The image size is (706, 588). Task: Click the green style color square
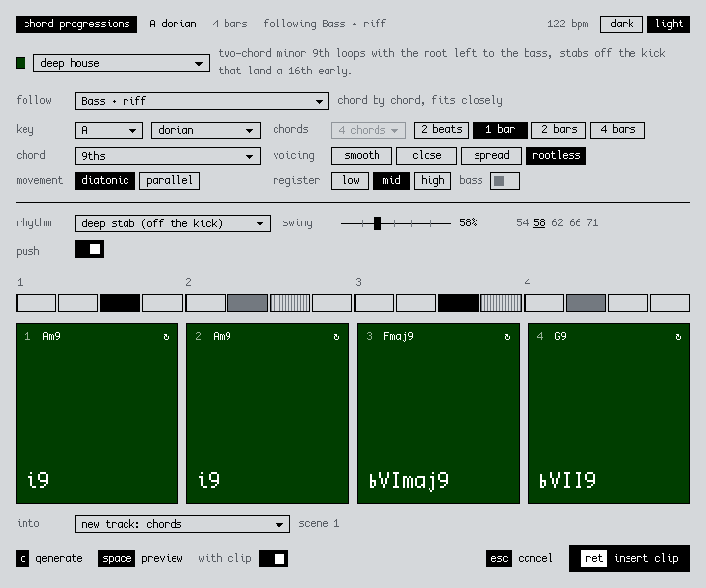pyautogui.click(x=21, y=63)
